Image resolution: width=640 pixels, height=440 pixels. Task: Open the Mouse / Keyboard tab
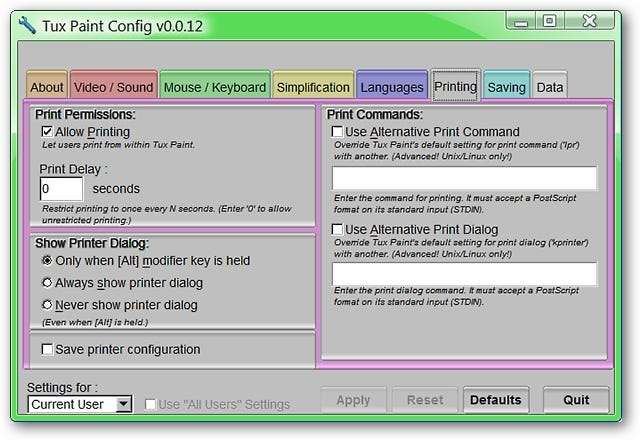215,84
